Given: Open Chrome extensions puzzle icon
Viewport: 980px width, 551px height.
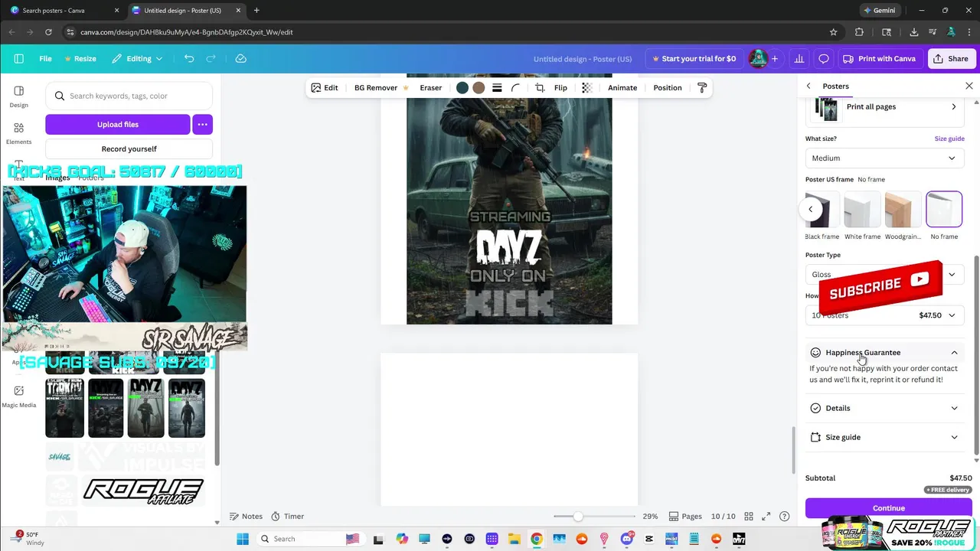Looking at the screenshot, I should coord(859,32).
